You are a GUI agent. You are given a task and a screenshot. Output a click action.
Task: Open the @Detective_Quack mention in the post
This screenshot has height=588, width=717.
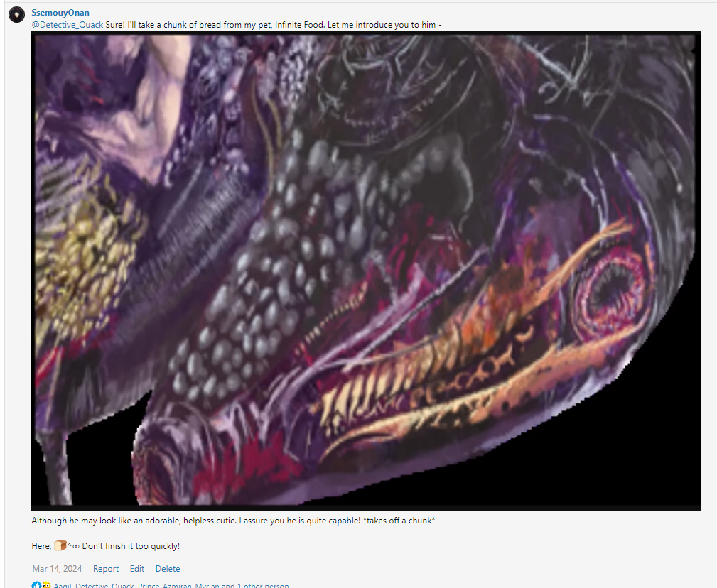pos(68,25)
